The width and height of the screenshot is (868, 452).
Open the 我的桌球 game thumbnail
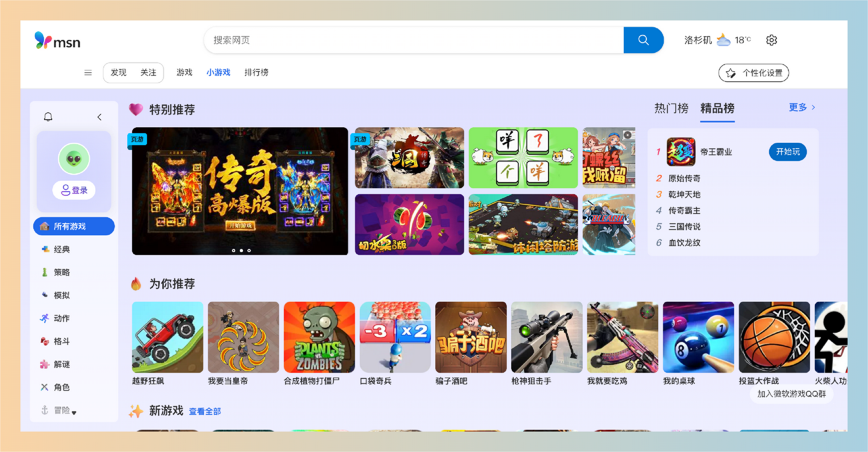coord(699,337)
